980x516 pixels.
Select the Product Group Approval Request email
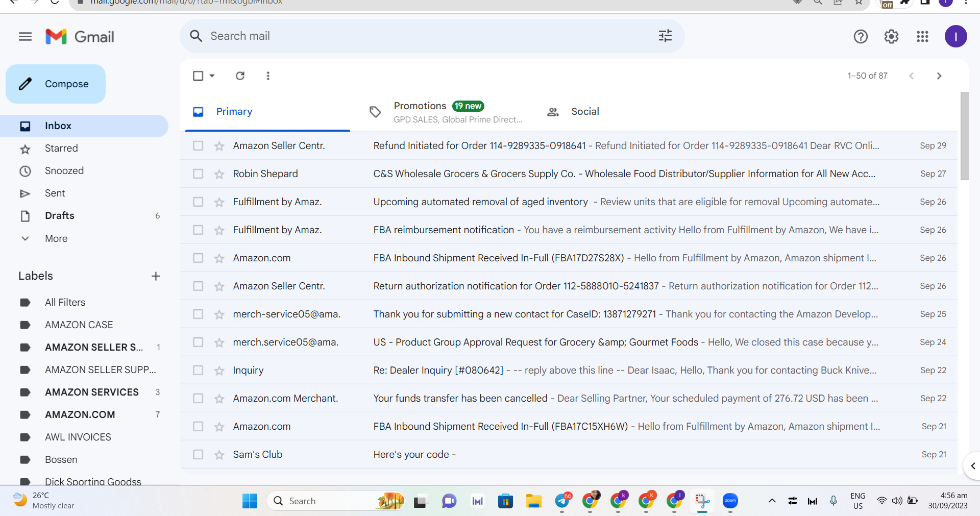pos(198,342)
